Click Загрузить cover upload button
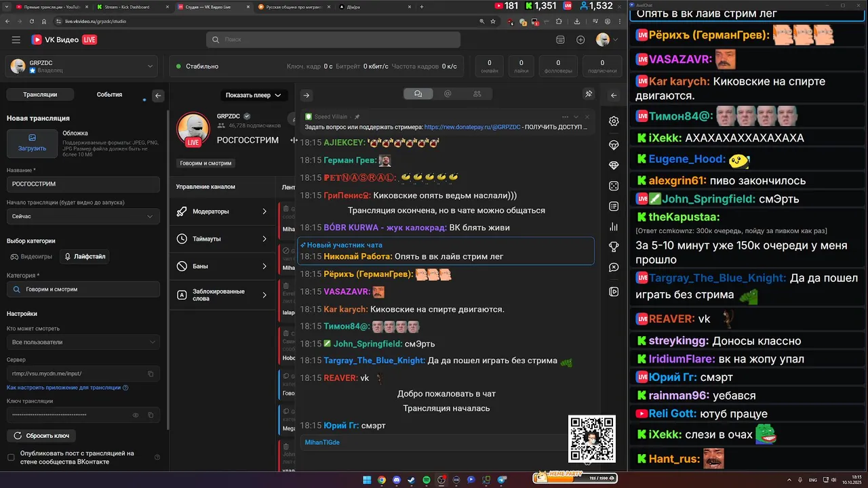868x488 pixels. (32, 143)
